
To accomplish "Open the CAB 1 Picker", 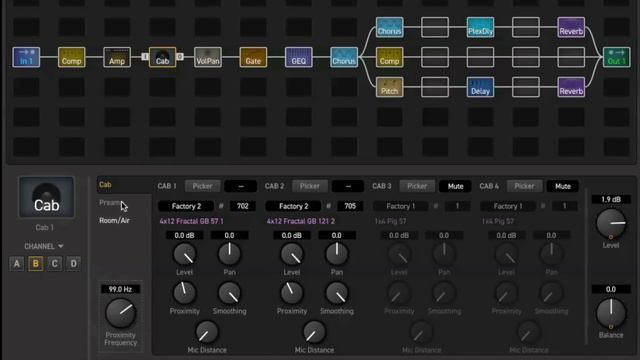I will click(202, 186).
